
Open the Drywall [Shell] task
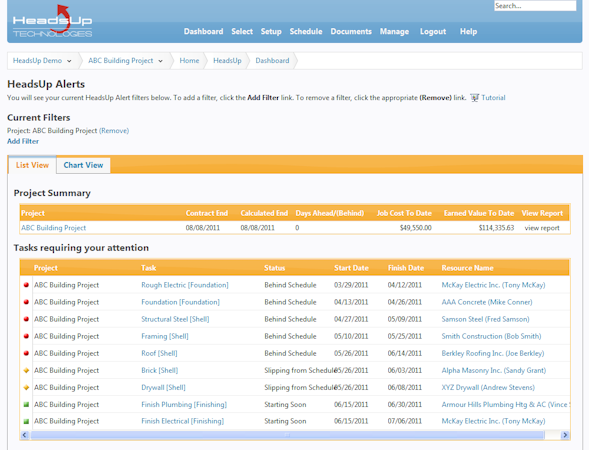tap(163, 387)
